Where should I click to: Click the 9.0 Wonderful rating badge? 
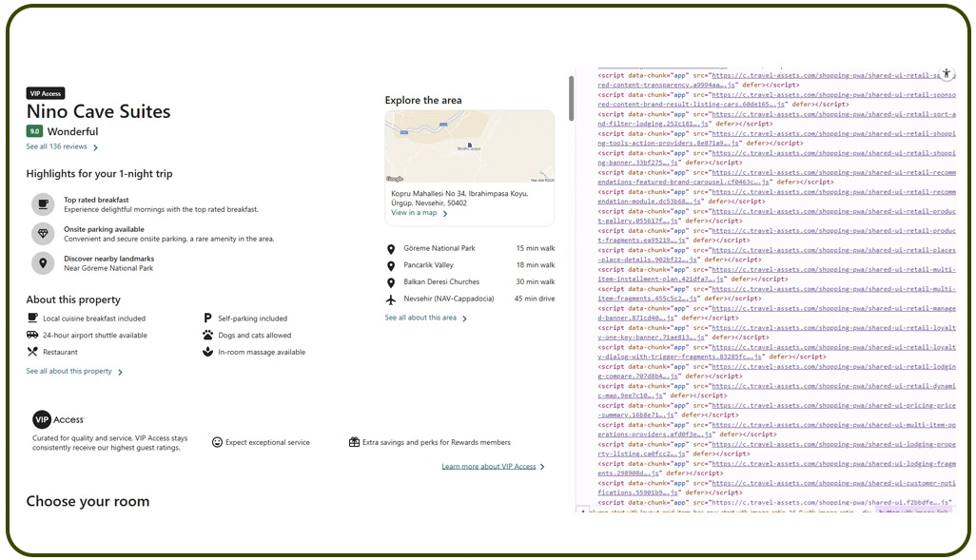[35, 131]
